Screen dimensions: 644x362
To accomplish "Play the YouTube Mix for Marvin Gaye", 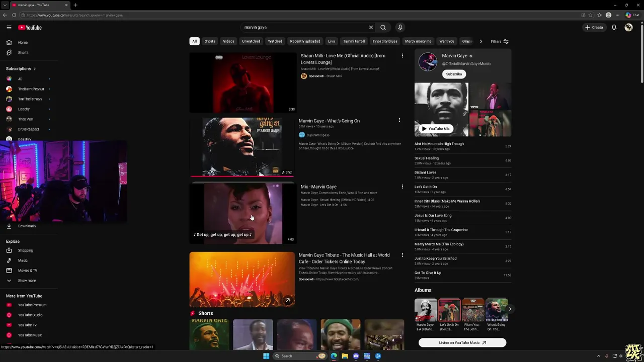I will (436, 129).
